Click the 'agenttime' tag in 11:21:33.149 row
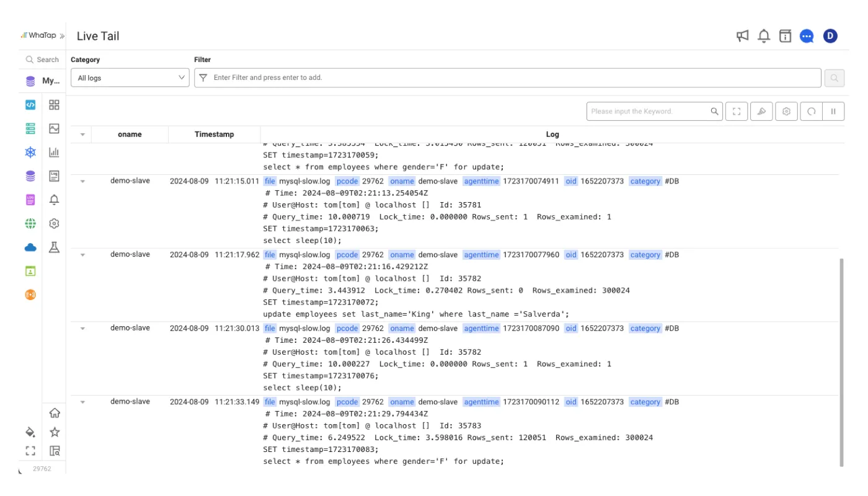Image resolution: width=868 pixels, height=496 pixels. click(481, 402)
